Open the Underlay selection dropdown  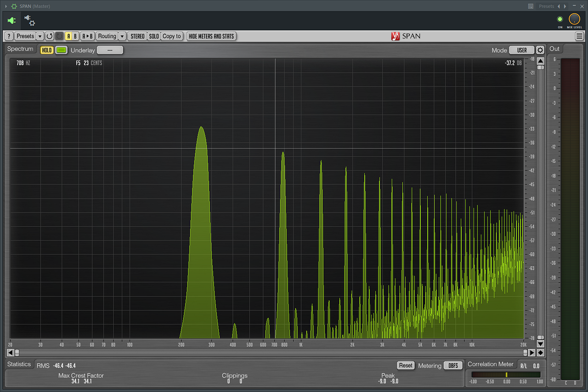pyautogui.click(x=110, y=50)
